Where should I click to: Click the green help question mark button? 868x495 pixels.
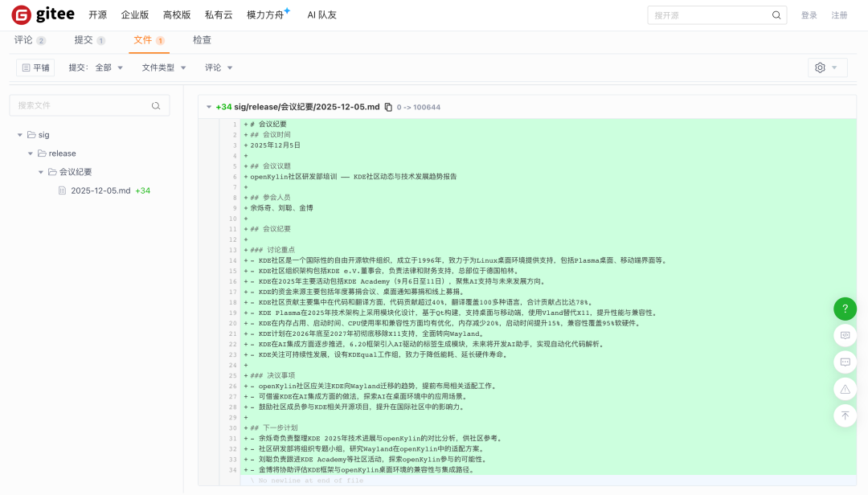click(845, 308)
